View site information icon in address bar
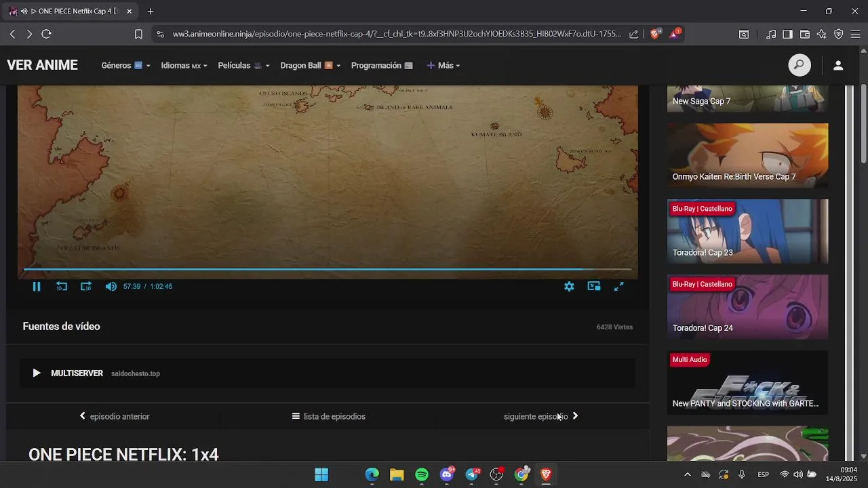This screenshot has width=868, height=488. pyautogui.click(x=160, y=34)
